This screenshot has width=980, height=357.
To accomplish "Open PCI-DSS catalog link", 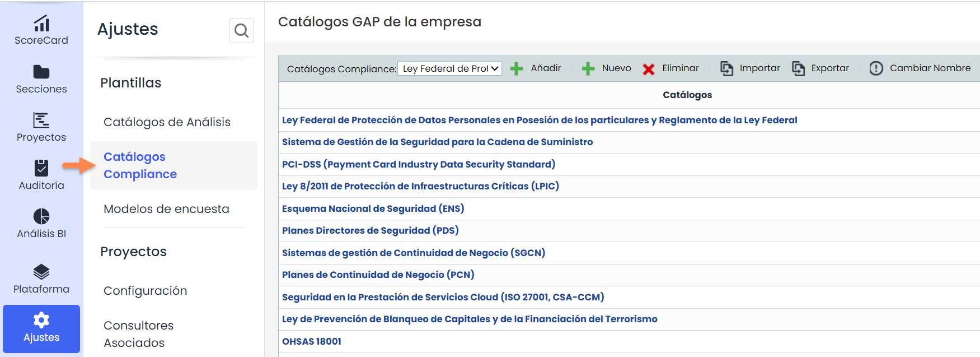I will pyautogui.click(x=418, y=164).
